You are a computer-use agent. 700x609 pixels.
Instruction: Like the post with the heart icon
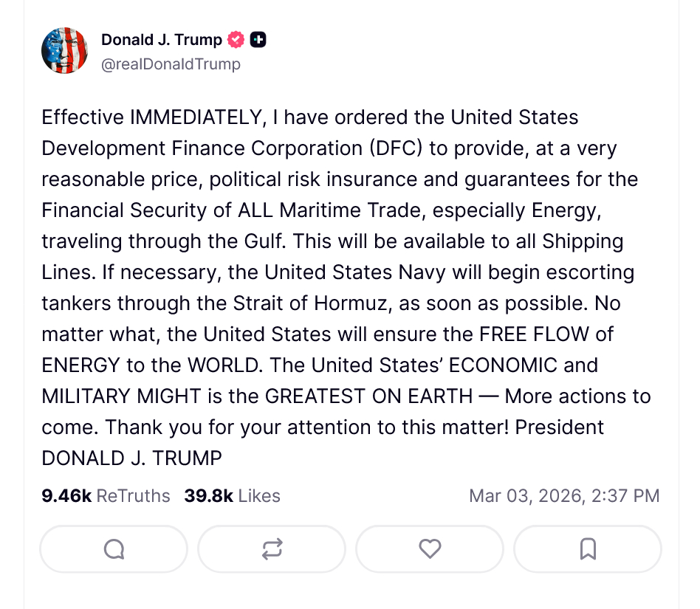pos(430,548)
